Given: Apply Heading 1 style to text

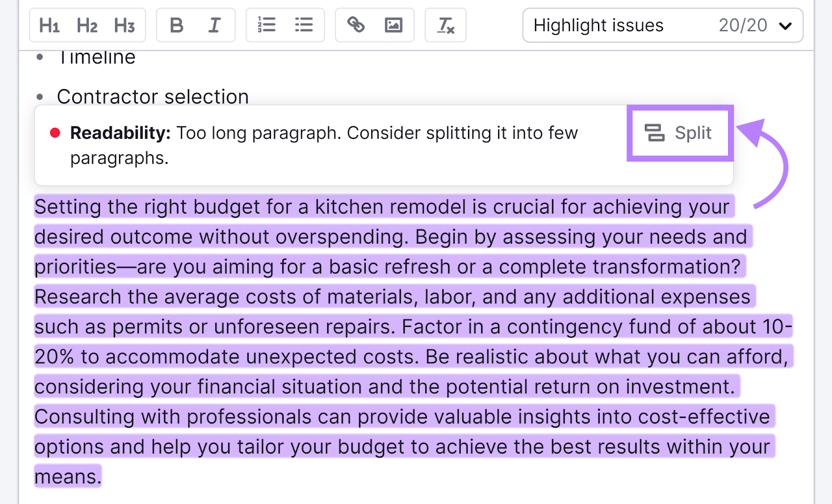Looking at the screenshot, I should tap(49, 25).
